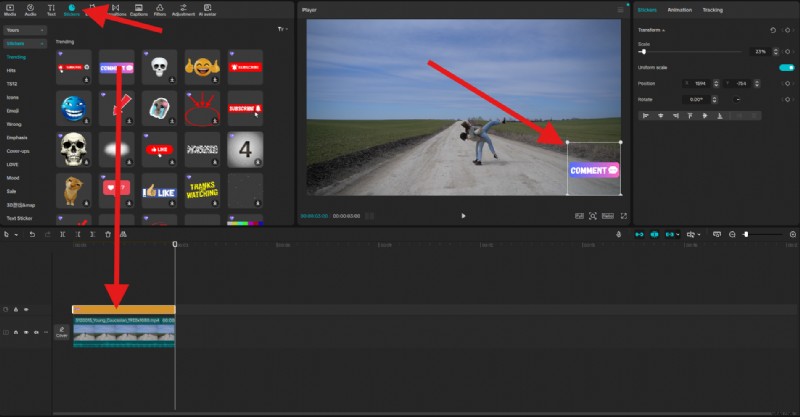Screen dimensions: 800x417
Task: Open the video track Cover button
Action: tap(62, 332)
